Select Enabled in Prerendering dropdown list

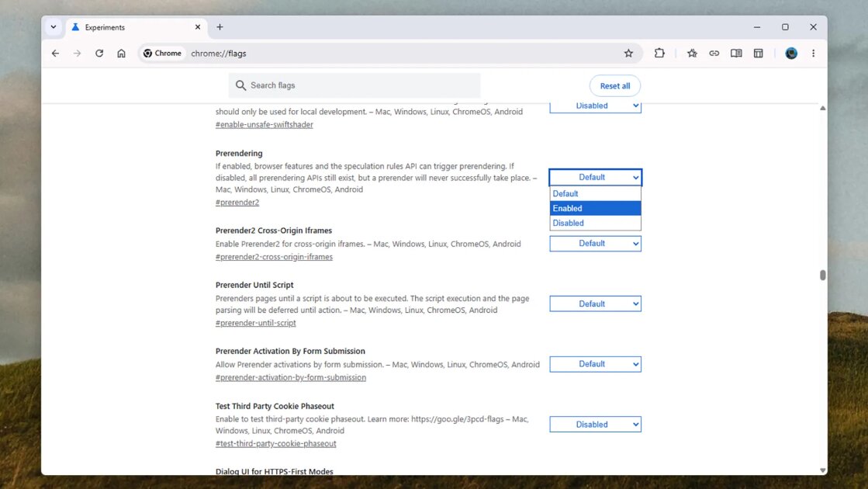click(595, 208)
